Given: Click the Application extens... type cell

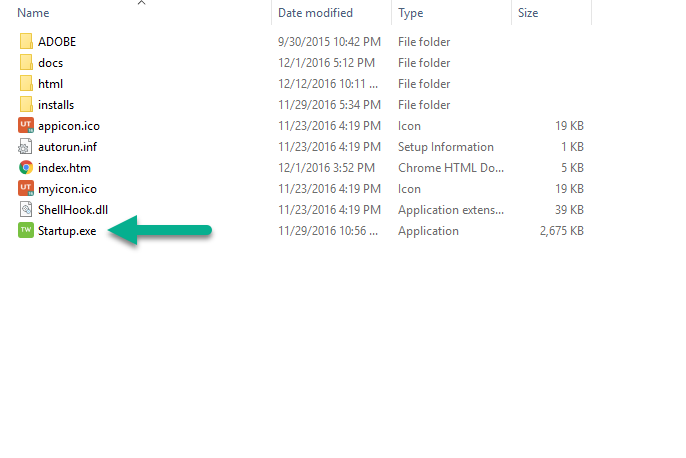Looking at the screenshot, I should (x=451, y=210).
